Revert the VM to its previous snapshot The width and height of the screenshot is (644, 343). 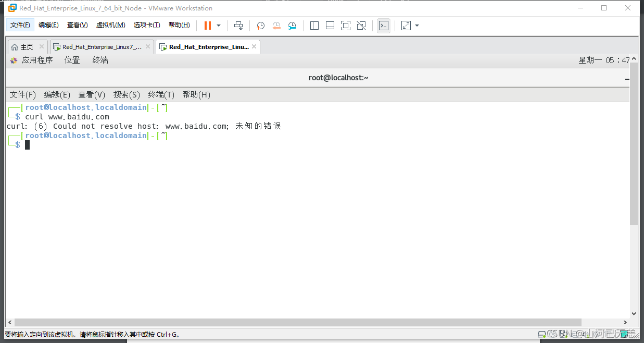276,26
